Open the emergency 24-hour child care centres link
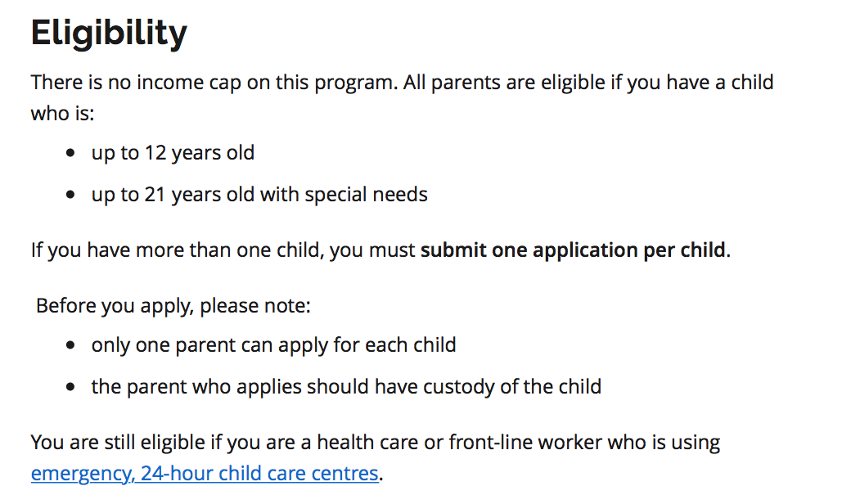This screenshot has width=851, height=504. tap(205, 473)
